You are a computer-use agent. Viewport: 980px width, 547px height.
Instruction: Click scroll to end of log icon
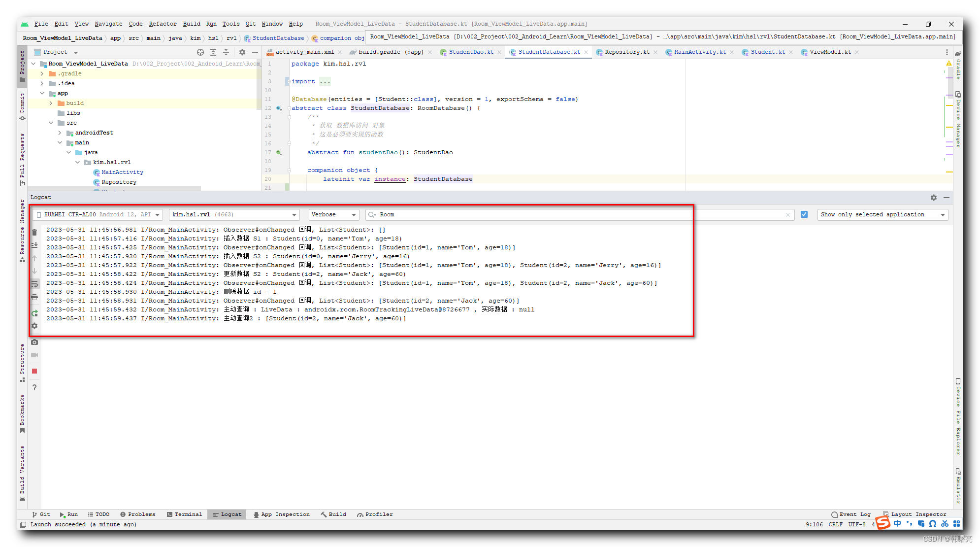[x=34, y=245]
